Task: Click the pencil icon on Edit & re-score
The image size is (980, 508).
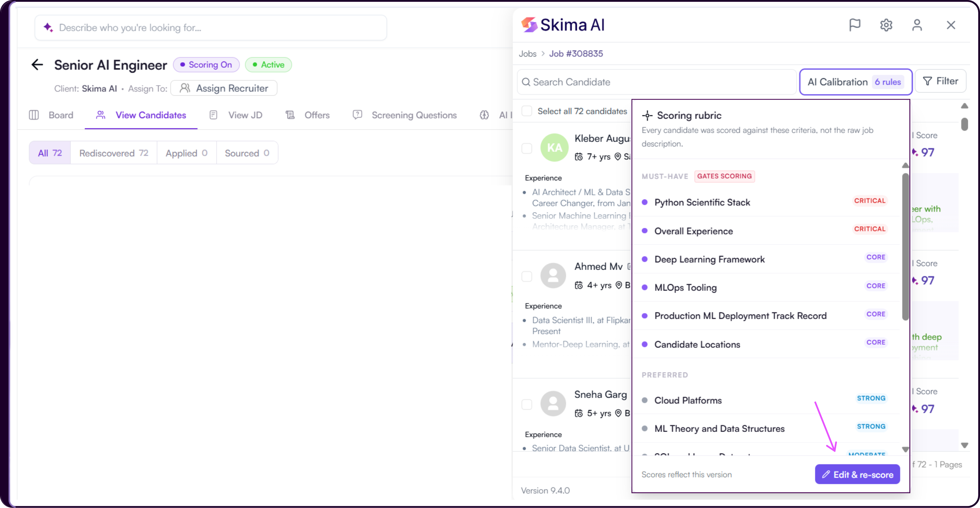Action: [826, 475]
